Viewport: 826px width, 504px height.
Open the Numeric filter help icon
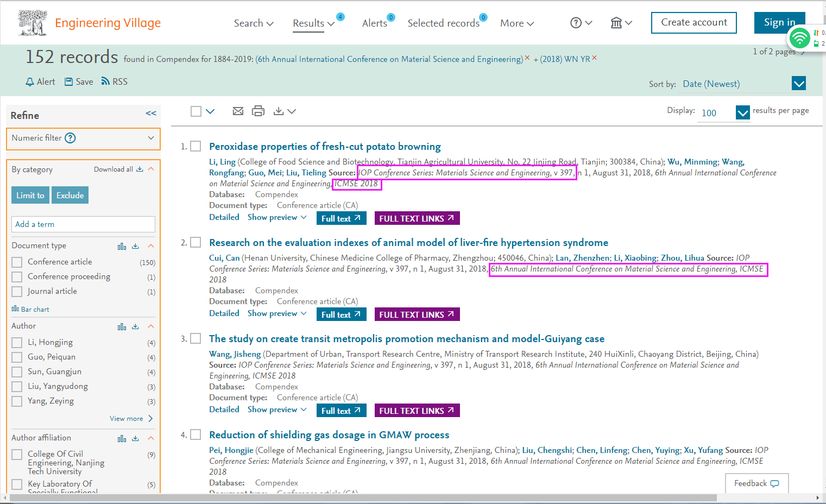tap(70, 138)
